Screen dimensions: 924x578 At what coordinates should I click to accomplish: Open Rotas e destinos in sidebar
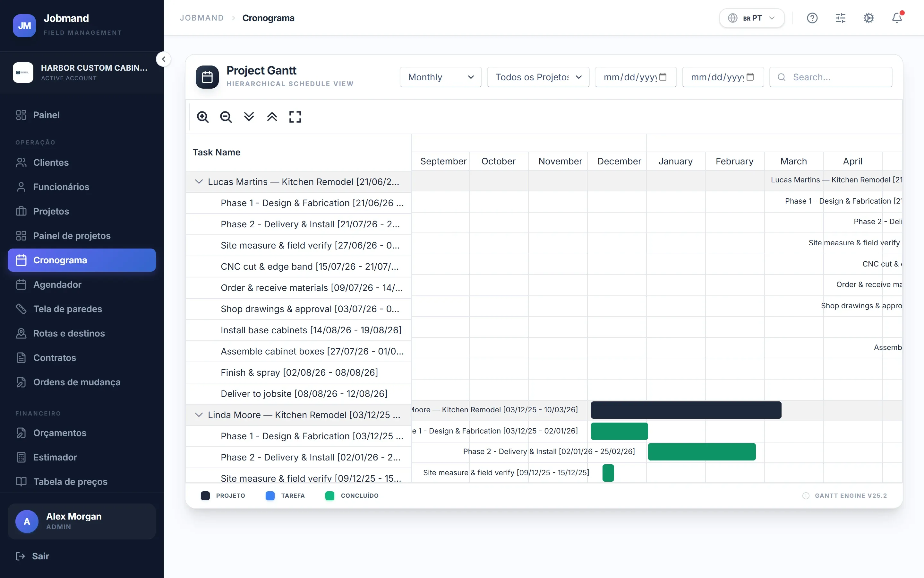(x=82, y=333)
